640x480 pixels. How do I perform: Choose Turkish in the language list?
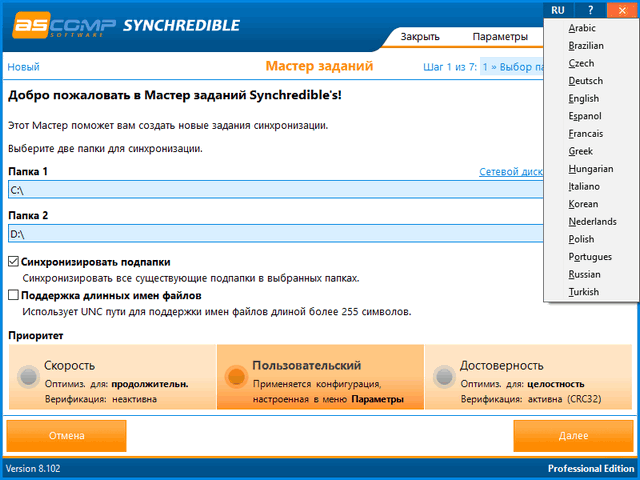pos(591,291)
